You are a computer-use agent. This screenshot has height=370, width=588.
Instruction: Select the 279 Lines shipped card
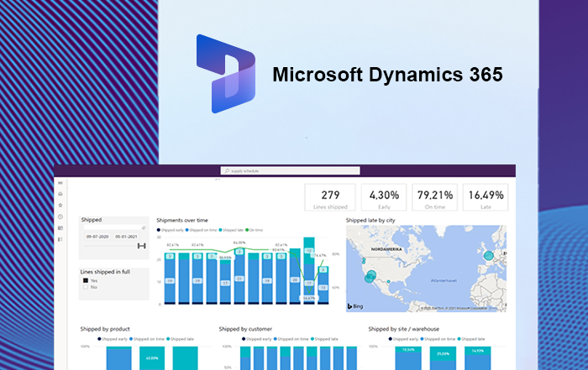[330, 197]
